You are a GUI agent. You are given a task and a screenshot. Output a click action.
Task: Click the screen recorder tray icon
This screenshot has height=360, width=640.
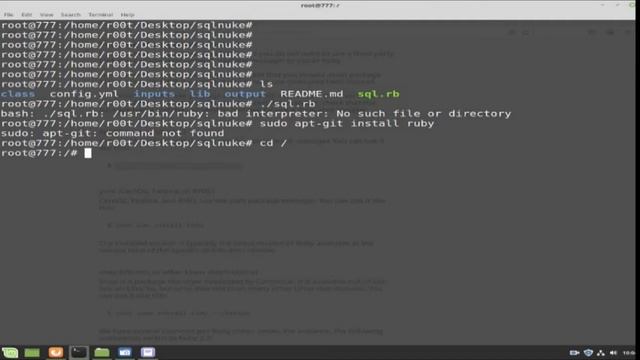(574, 353)
